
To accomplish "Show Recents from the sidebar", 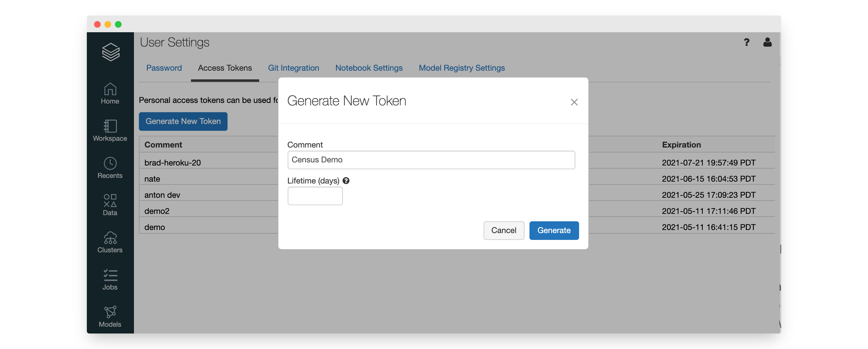I will [x=110, y=168].
